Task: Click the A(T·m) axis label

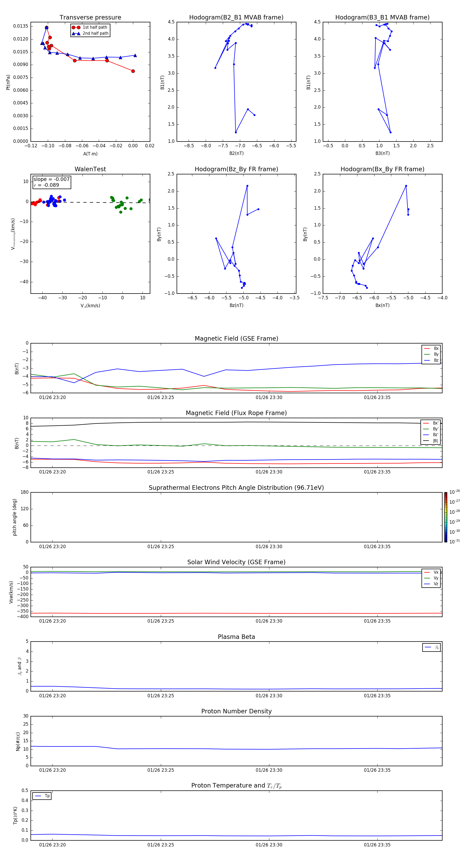Action: pos(90,154)
